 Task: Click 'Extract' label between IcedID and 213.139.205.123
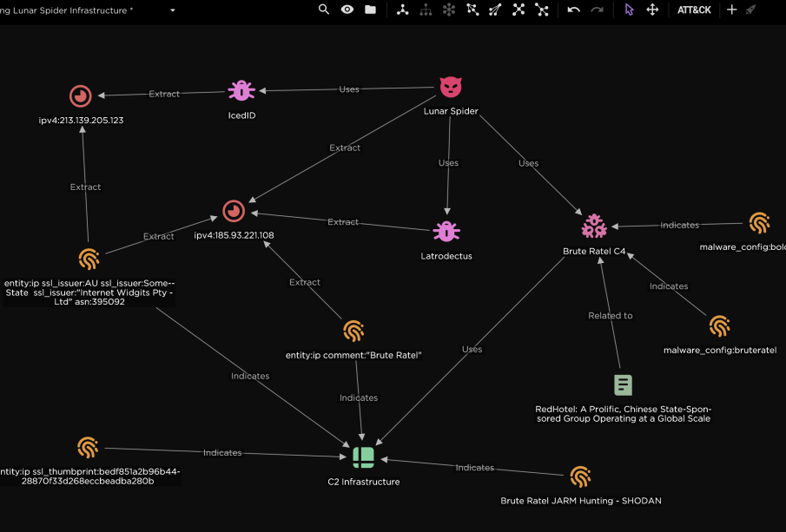[x=164, y=94]
